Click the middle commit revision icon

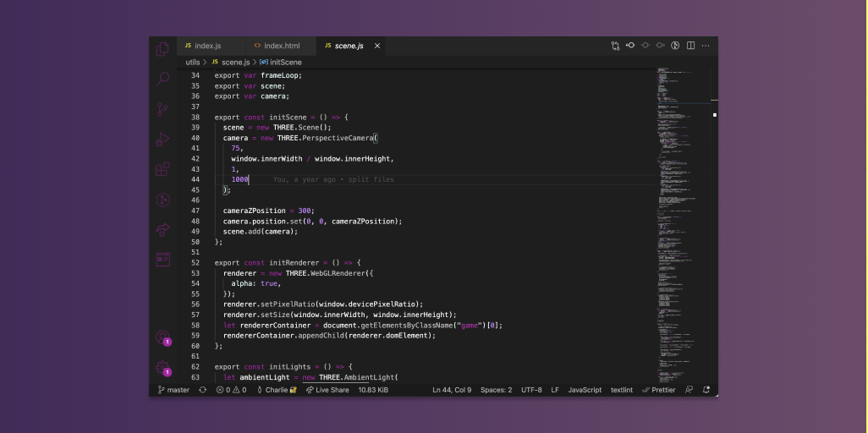click(x=645, y=46)
